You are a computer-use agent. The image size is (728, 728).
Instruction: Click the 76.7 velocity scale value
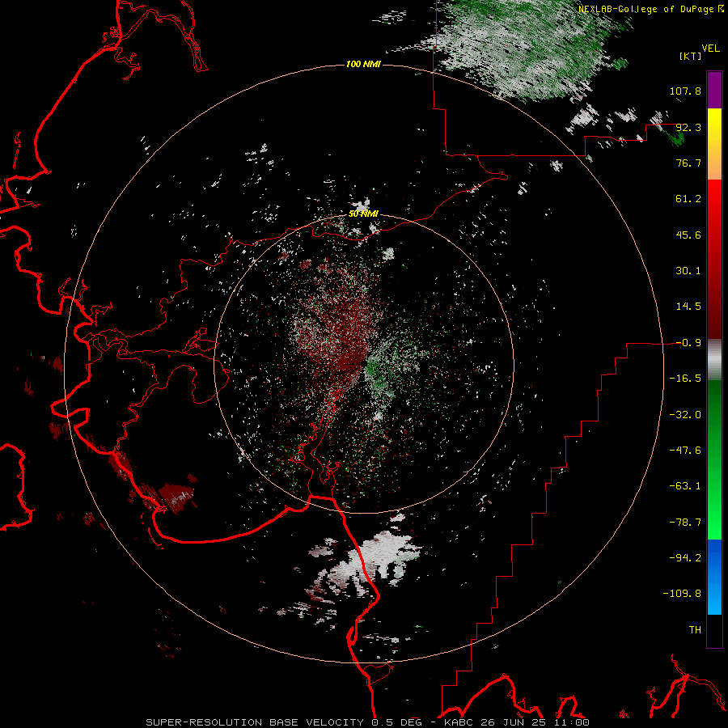point(688,163)
